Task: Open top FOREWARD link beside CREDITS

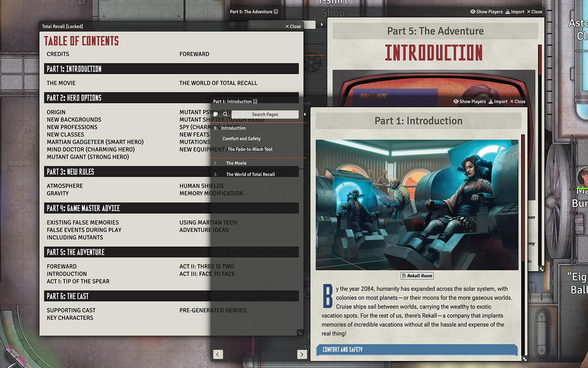Action: pos(194,54)
